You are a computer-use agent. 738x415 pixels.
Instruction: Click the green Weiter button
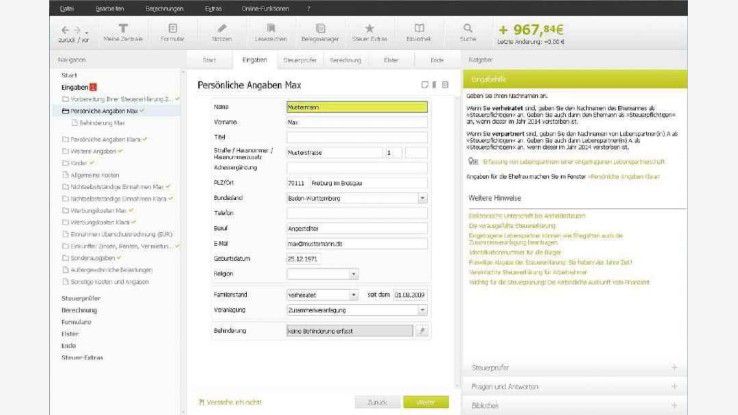[x=426, y=401]
